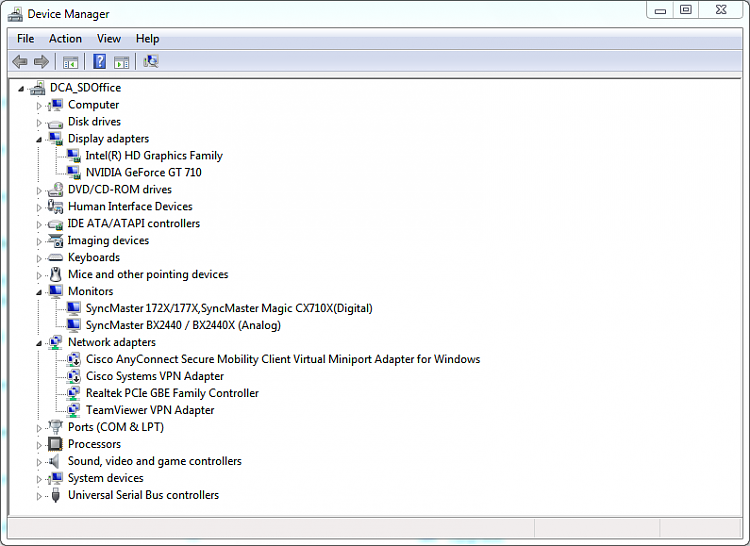This screenshot has height=546, width=750.
Task: Select the Computer category label
Action: pos(93,105)
